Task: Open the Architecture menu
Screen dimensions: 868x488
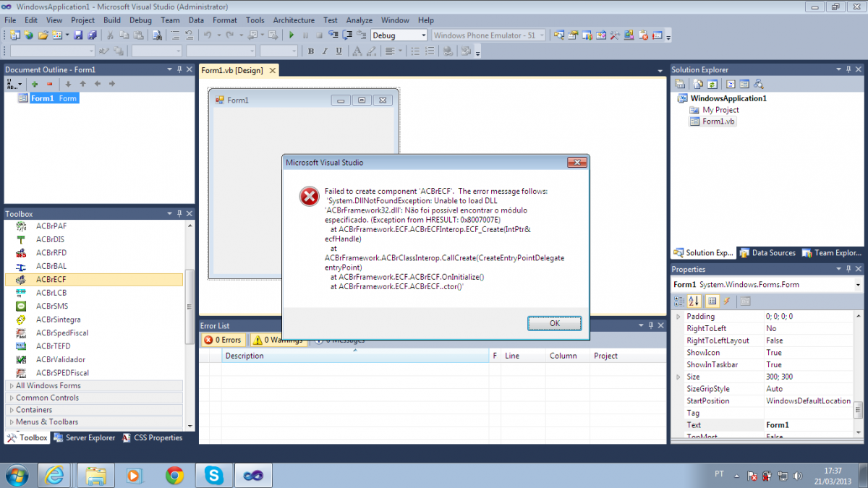Action: coord(294,20)
